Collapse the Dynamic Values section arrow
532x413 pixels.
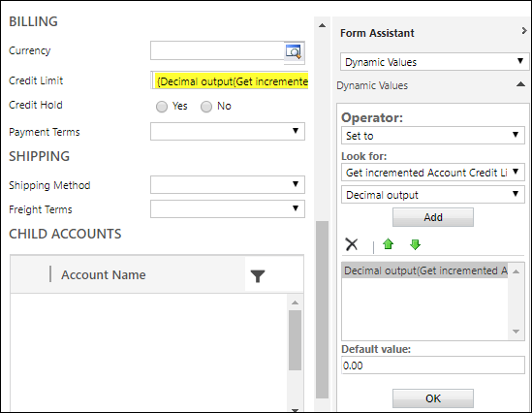click(520, 84)
